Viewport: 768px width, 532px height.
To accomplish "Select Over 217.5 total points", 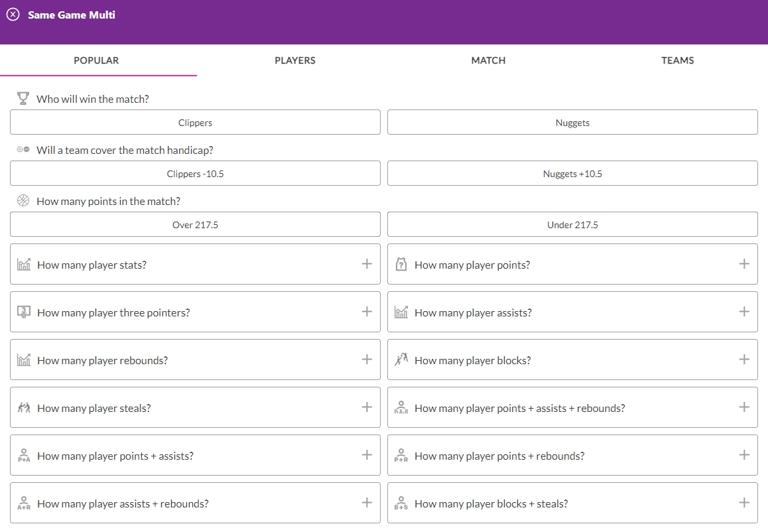I will pos(195,225).
